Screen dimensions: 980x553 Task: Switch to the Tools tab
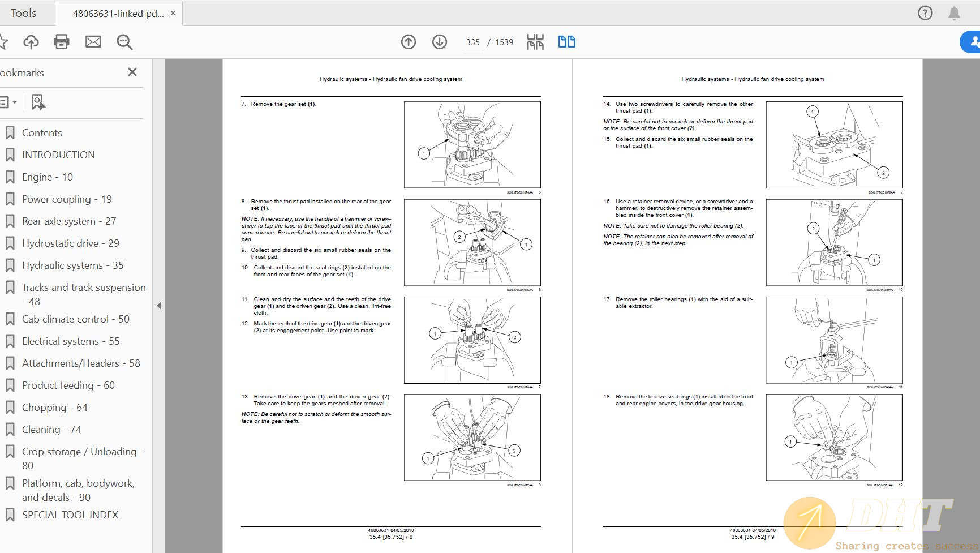tap(23, 13)
